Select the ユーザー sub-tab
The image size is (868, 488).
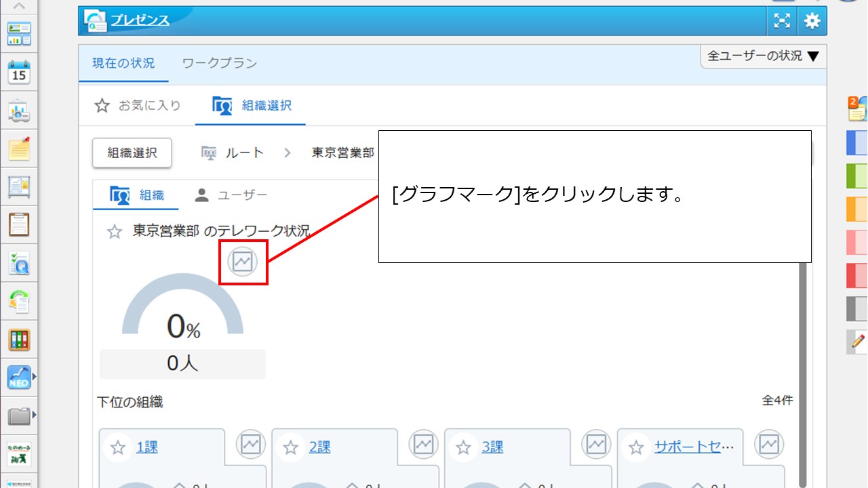click(231, 195)
